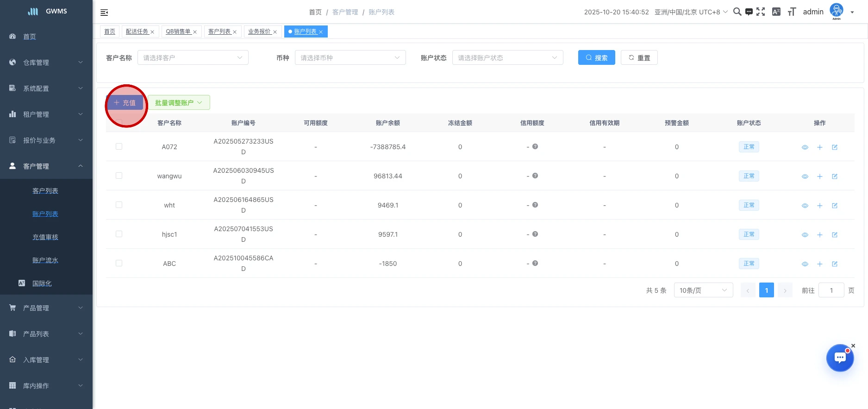Tick the checkbox for hjsc1 row
868x409 pixels.
coord(119,234)
